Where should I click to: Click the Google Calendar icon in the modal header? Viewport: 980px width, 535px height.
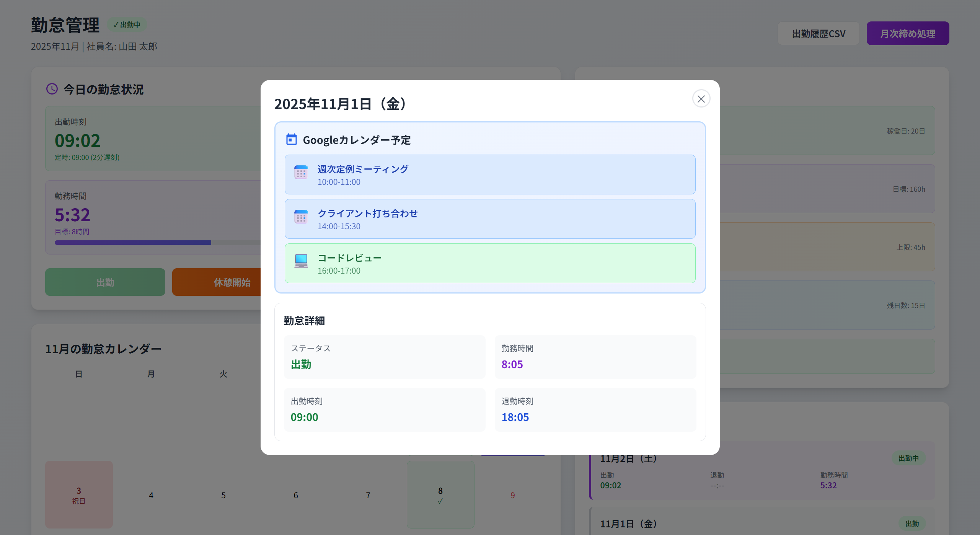[x=291, y=140]
